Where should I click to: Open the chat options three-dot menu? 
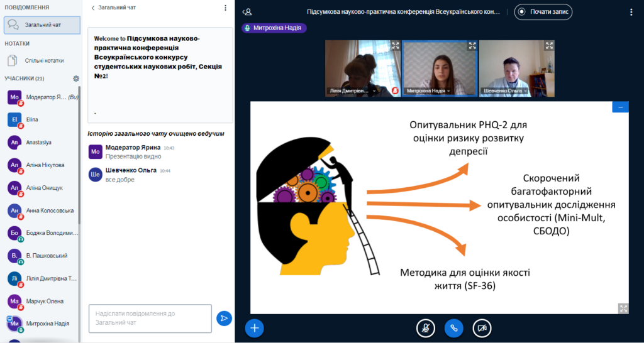(226, 8)
